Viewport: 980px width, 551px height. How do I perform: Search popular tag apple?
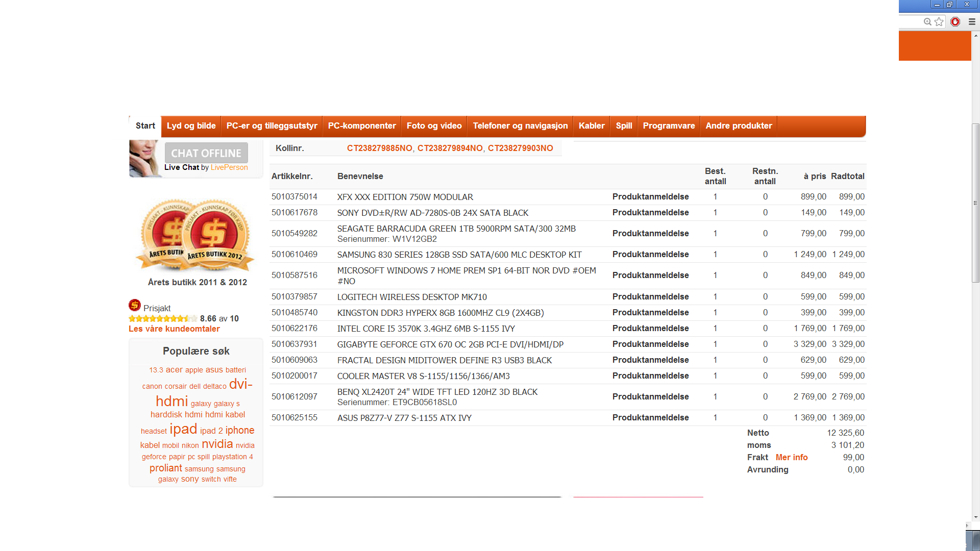click(194, 370)
